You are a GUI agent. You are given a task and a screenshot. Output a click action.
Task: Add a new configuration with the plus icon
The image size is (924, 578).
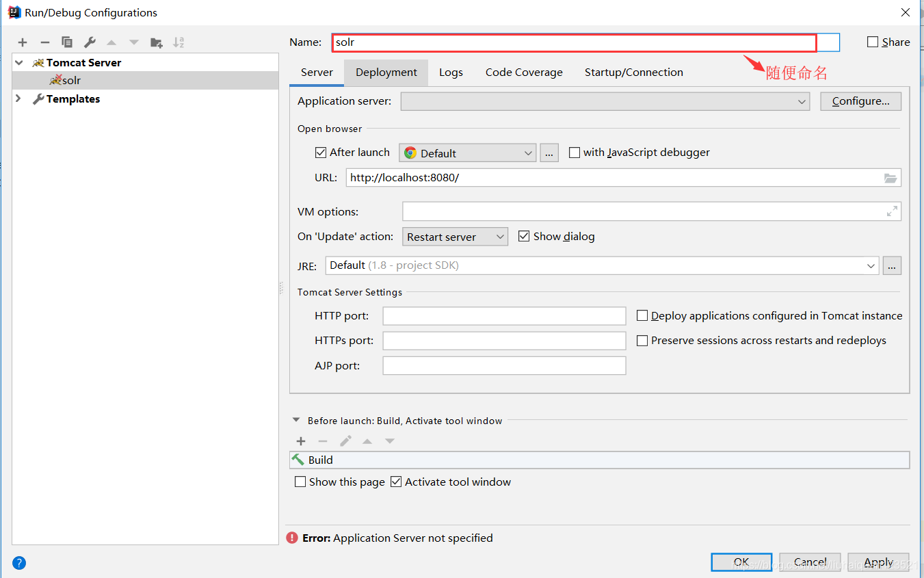pyautogui.click(x=23, y=42)
